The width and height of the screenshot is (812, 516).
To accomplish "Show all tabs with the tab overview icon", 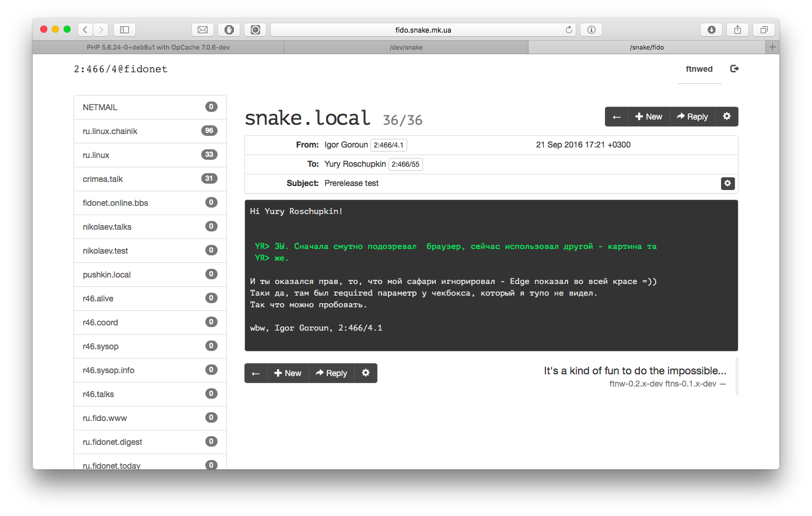I will click(764, 30).
